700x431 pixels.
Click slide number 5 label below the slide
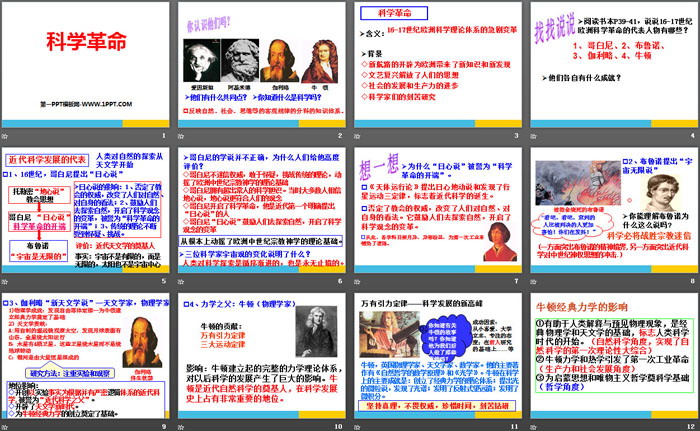[164, 281]
